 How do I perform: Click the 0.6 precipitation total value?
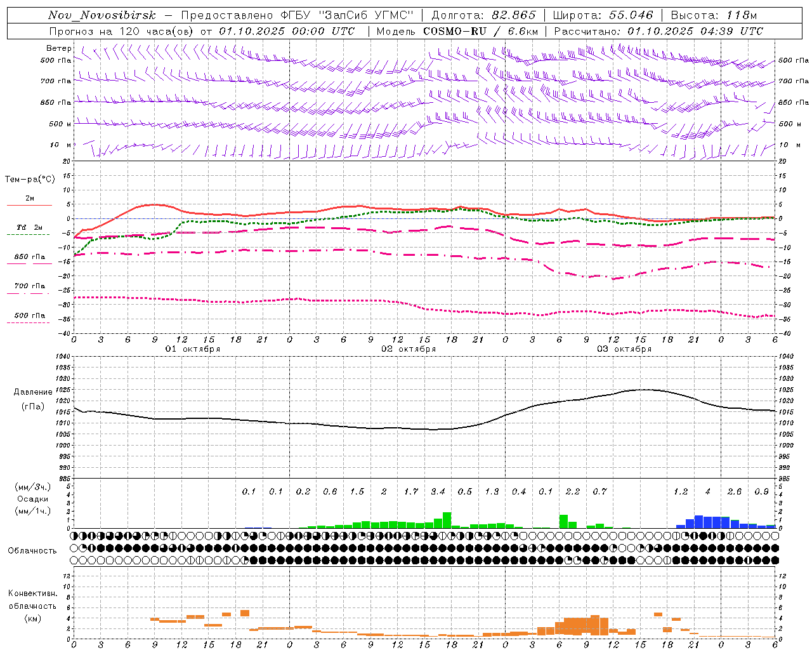tap(330, 491)
